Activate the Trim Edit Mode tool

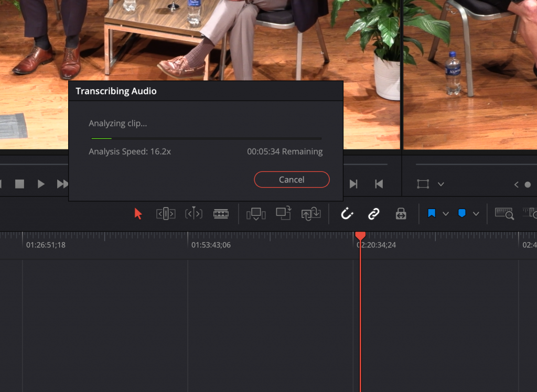(x=166, y=214)
